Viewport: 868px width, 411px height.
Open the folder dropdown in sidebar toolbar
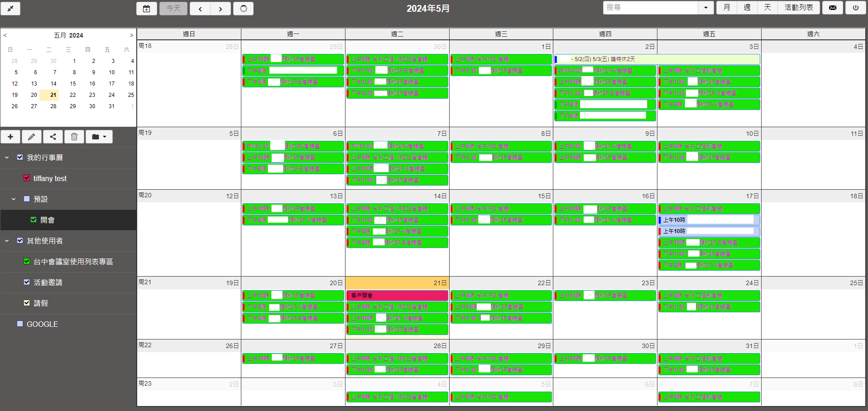(99, 137)
